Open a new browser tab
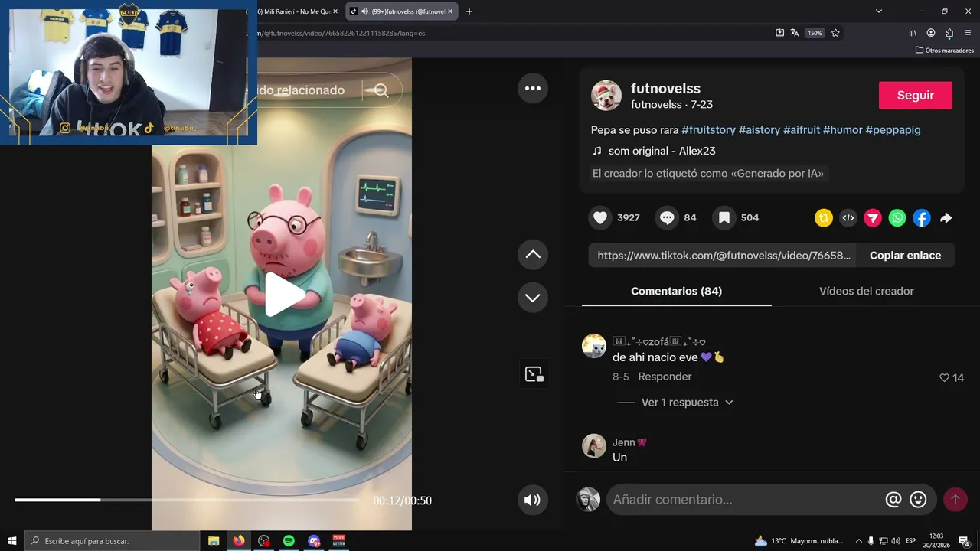Image resolution: width=980 pixels, height=551 pixels. [x=469, y=11]
